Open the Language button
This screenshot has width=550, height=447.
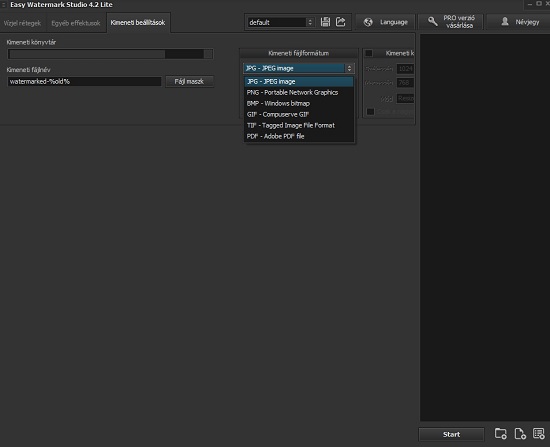pyautogui.click(x=385, y=22)
